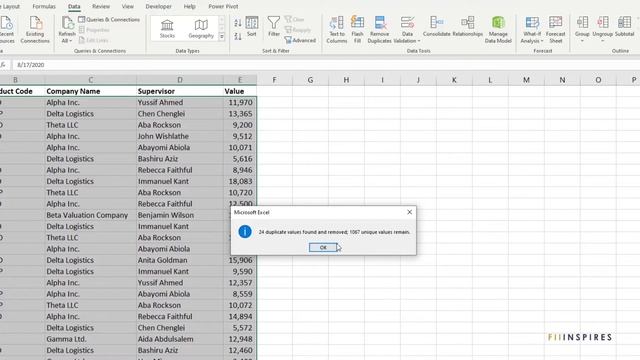Switch to the View tab

(x=128, y=7)
